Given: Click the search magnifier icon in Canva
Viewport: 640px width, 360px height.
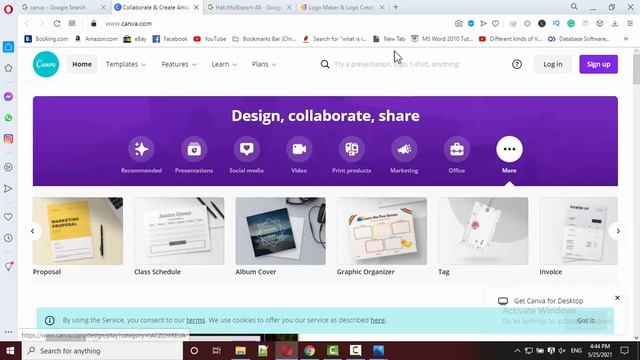Looking at the screenshot, I should tap(325, 64).
